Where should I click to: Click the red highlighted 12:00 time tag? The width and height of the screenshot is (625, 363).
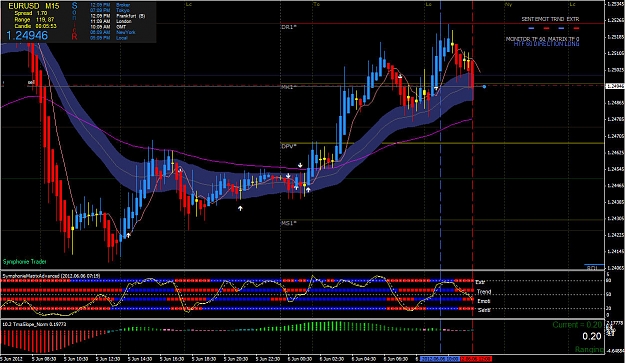[x=476, y=359]
